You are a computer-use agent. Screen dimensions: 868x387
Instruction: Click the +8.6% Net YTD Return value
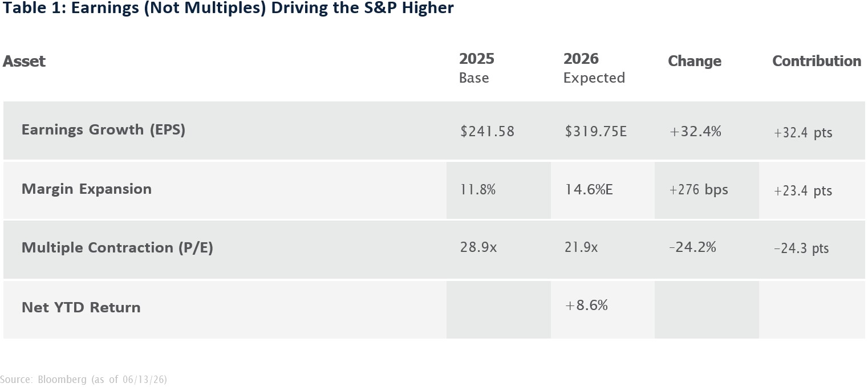click(586, 305)
